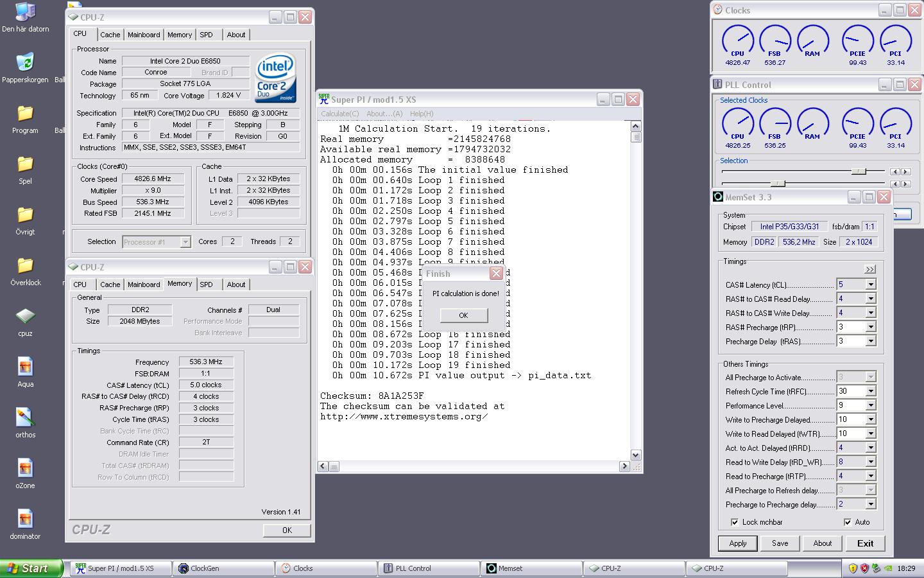Switch to SPD tab in top CPU-Z

pos(206,35)
